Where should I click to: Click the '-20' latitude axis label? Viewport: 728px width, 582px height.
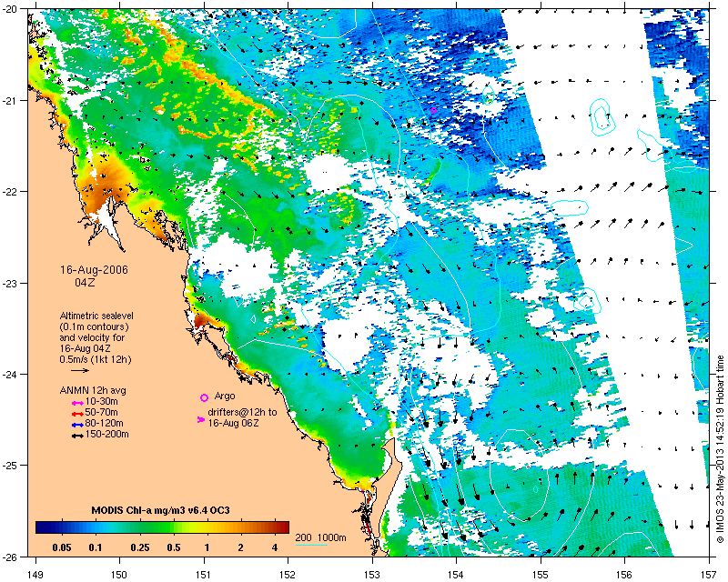tap(9, 9)
